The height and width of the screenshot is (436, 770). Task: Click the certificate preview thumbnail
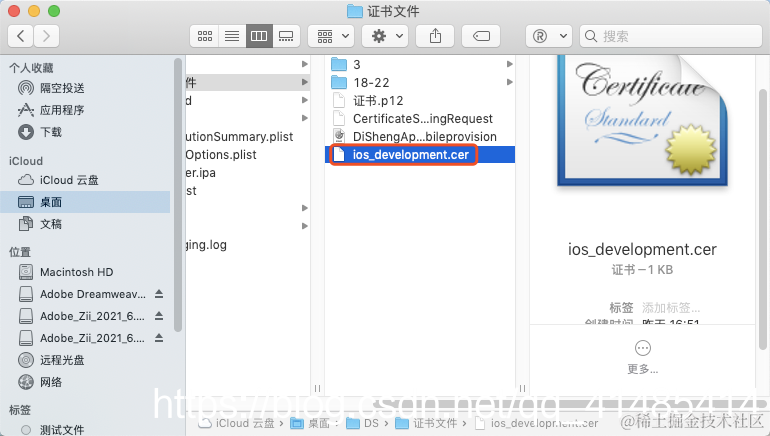642,121
